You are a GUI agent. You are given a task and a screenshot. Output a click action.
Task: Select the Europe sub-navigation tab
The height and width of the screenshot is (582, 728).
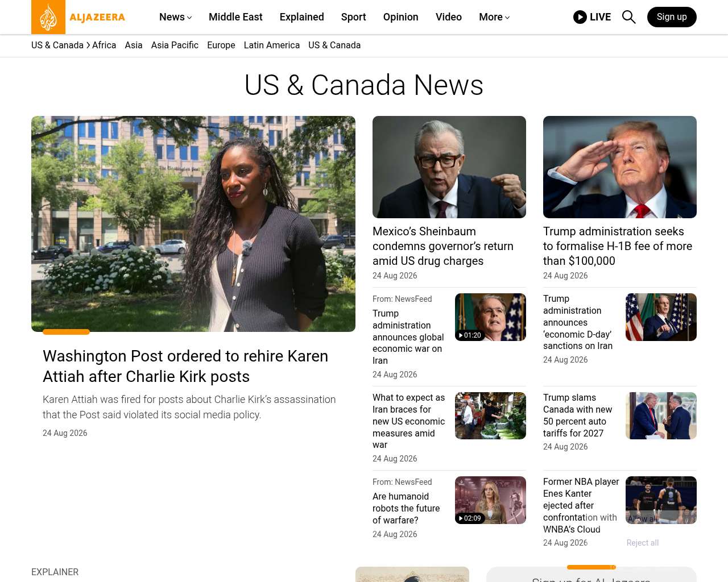coord(221,45)
